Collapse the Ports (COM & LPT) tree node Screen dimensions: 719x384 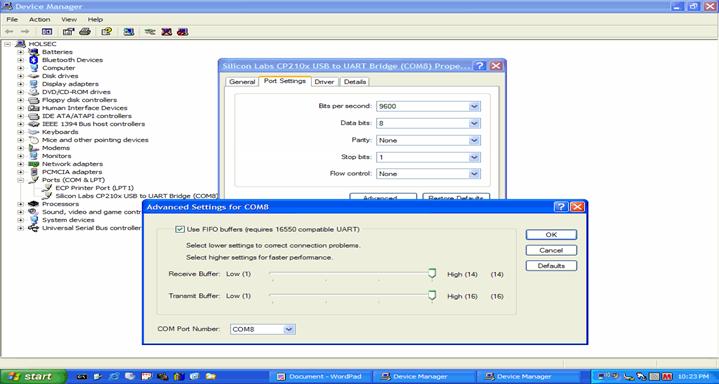click(x=20, y=180)
